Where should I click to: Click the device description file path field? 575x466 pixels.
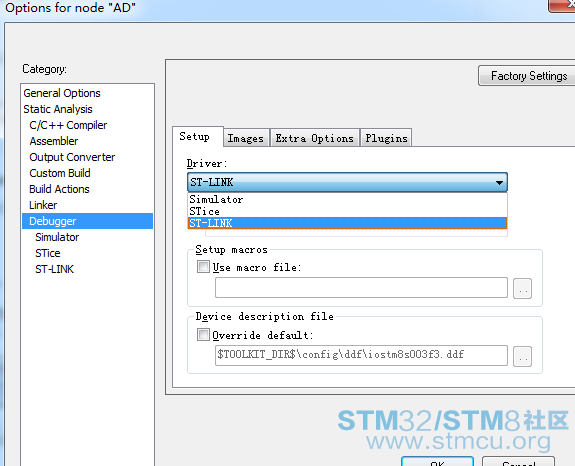361,355
